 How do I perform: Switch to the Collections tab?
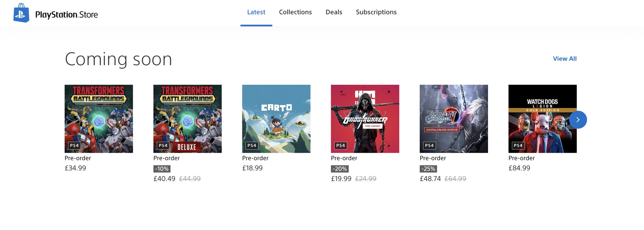pyautogui.click(x=295, y=12)
